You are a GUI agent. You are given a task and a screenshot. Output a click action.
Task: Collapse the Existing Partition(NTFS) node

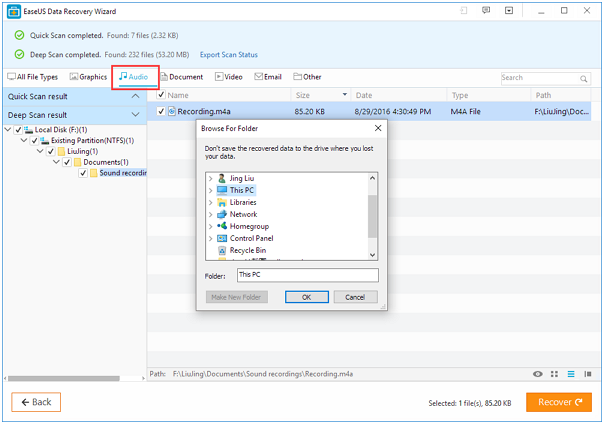(x=24, y=140)
